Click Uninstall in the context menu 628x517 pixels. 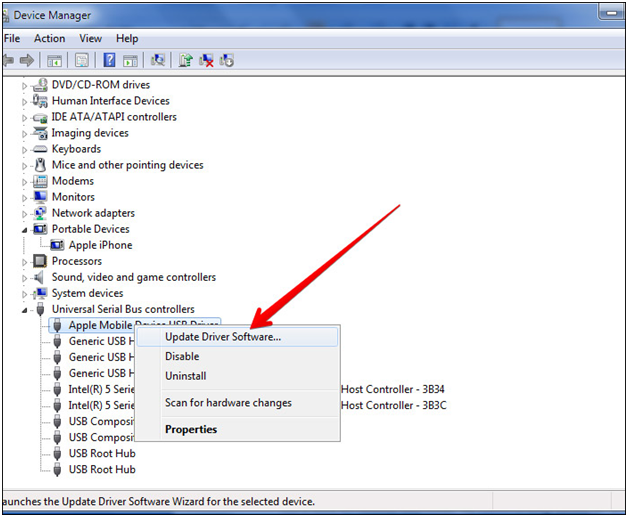click(x=186, y=376)
